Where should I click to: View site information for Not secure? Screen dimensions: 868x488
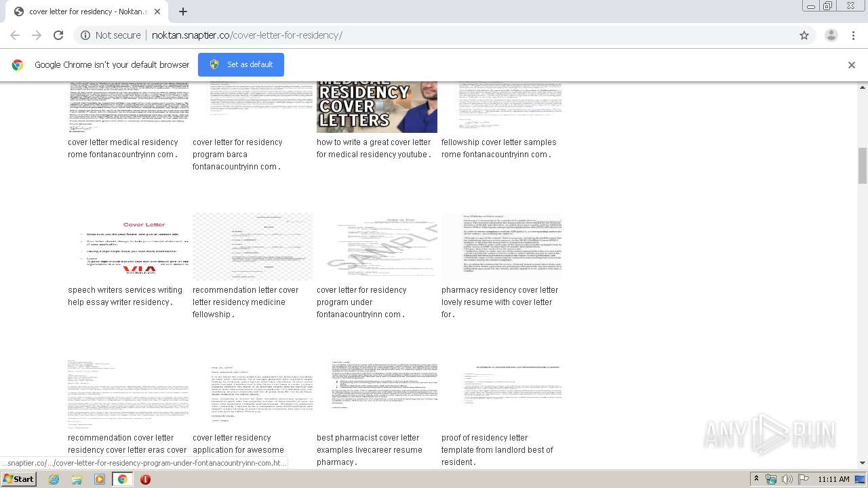coord(111,35)
